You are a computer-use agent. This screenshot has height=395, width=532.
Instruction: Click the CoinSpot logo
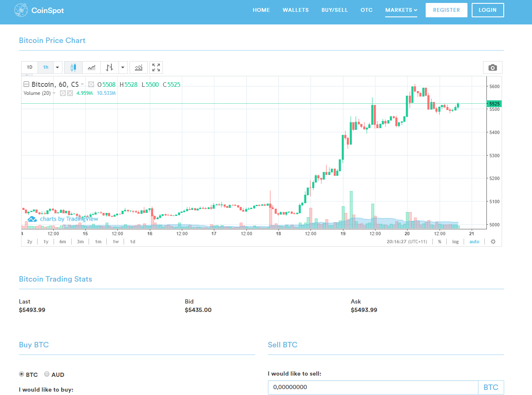tap(39, 10)
